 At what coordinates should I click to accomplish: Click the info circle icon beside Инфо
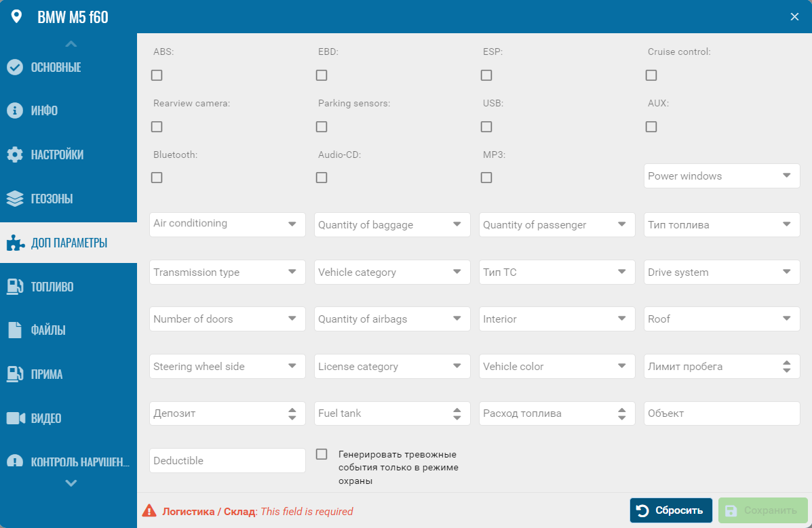point(15,110)
